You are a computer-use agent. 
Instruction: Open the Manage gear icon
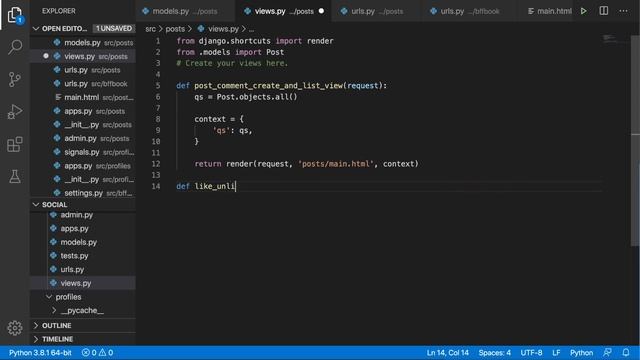pyautogui.click(x=15, y=328)
